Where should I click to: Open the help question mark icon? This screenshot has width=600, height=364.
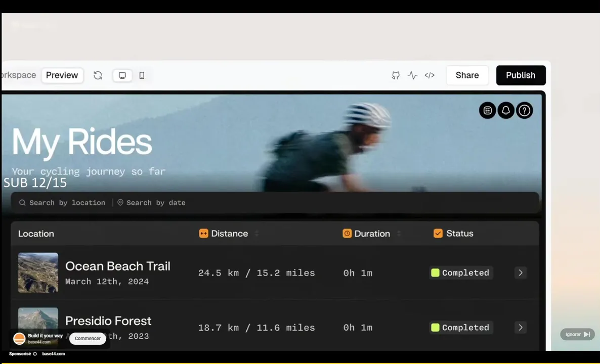[x=524, y=111]
